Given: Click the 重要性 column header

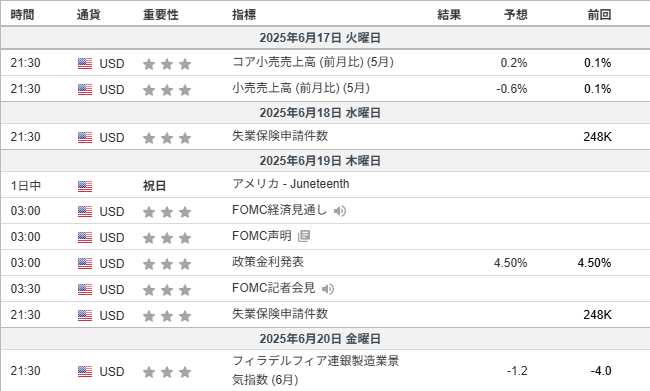Looking at the screenshot, I should tap(161, 15).
